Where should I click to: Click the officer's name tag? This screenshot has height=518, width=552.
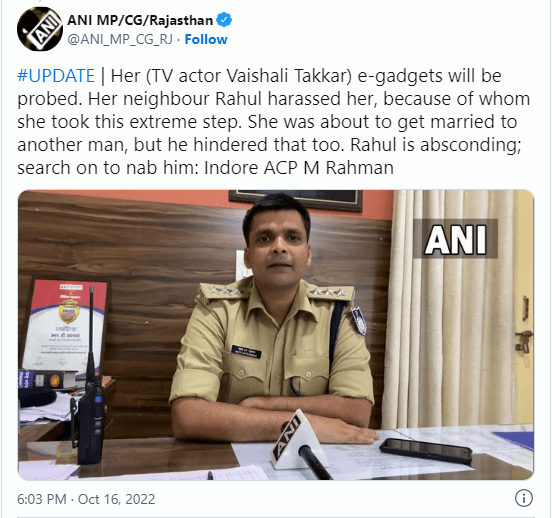[x=246, y=351]
